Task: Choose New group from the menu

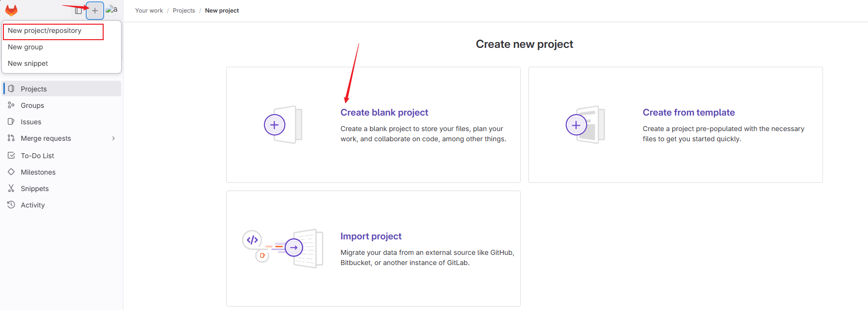Action: pos(26,47)
